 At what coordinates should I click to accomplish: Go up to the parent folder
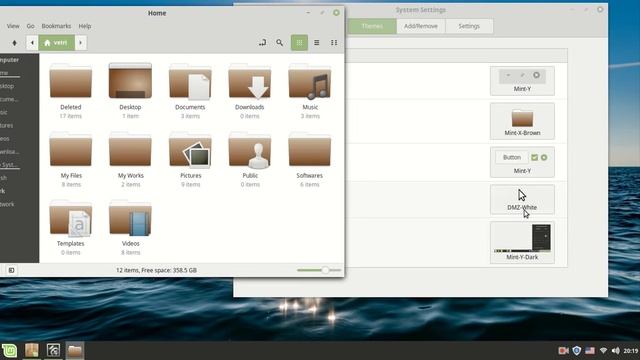15,43
